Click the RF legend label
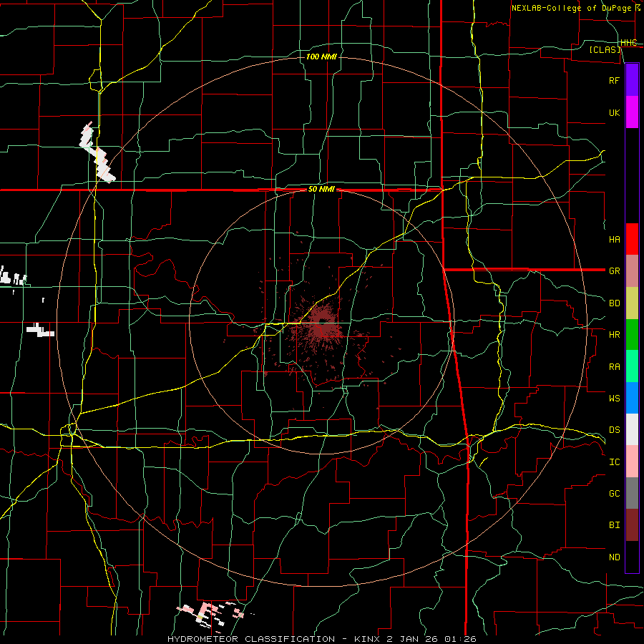 click(x=614, y=80)
